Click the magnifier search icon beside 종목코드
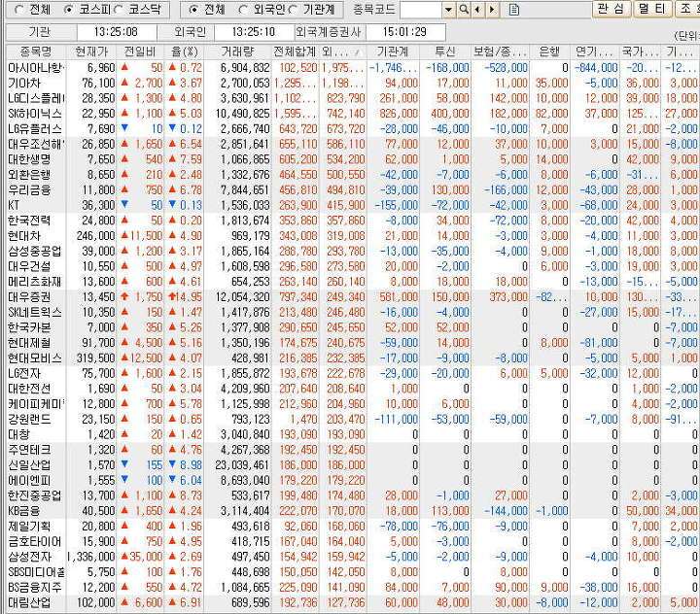Viewport: 700px width, 614px height. point(464,10)
